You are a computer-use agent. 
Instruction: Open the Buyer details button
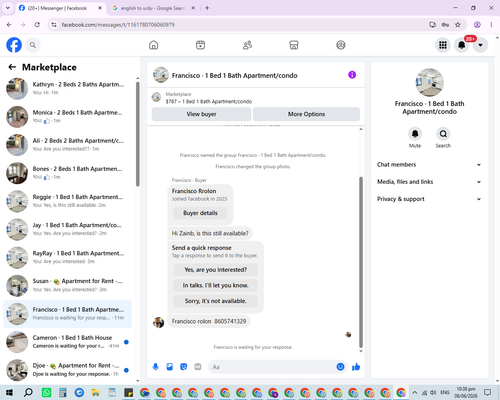point(200,213)
